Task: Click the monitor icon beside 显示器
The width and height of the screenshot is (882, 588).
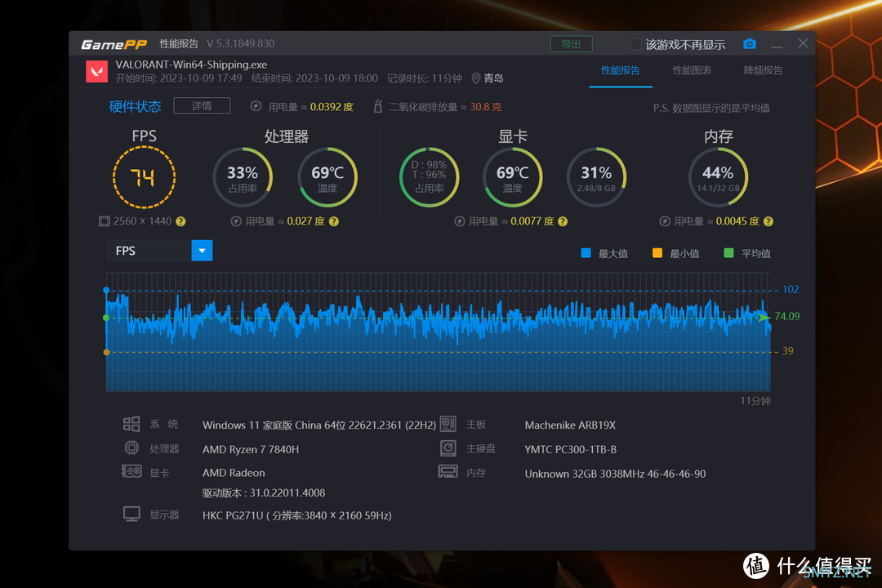Action: click(131, 514)
